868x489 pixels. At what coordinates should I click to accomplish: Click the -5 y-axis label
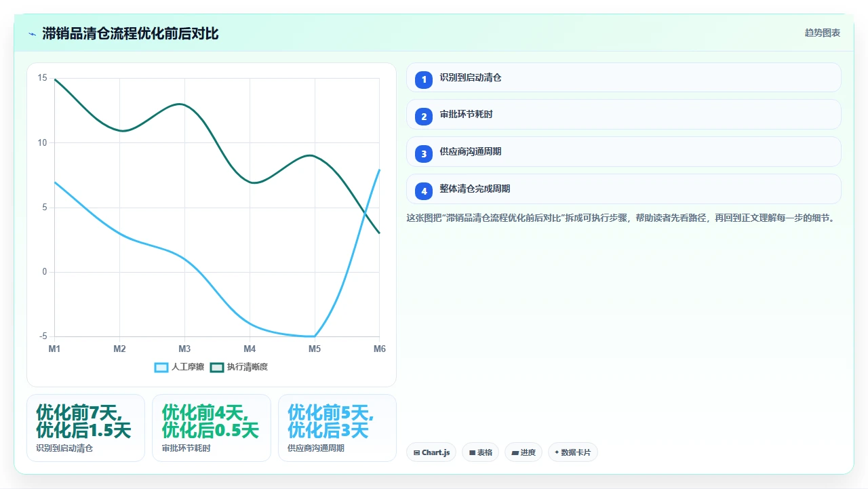[x=43, y=336]
